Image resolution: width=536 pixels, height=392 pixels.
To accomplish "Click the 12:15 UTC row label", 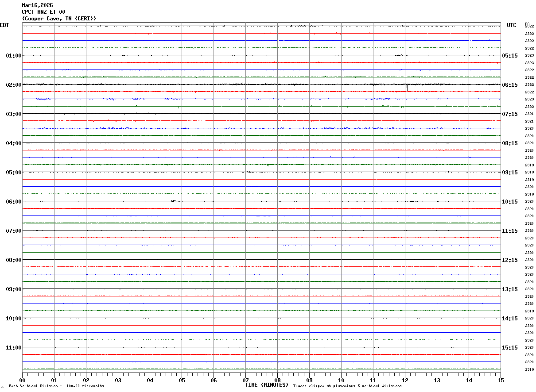I will click(x=510, y=260).
